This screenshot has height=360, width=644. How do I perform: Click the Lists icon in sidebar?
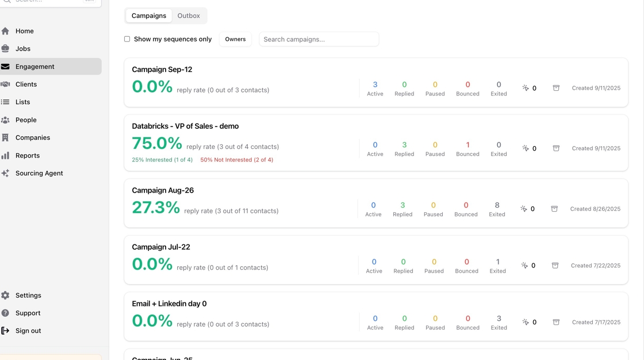point(6,102)
